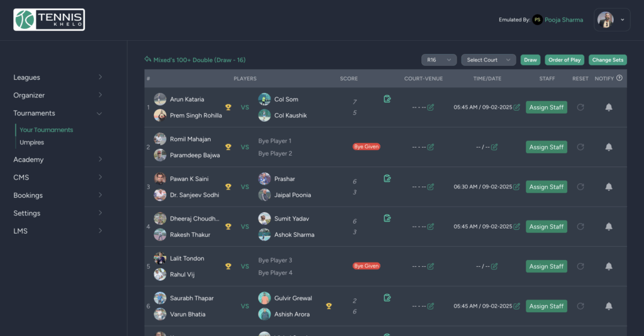The height and width of the screenshot is (336, 644).
Task: Edit court-venue for Saurabh Thapar match
Action: point(430,306)
